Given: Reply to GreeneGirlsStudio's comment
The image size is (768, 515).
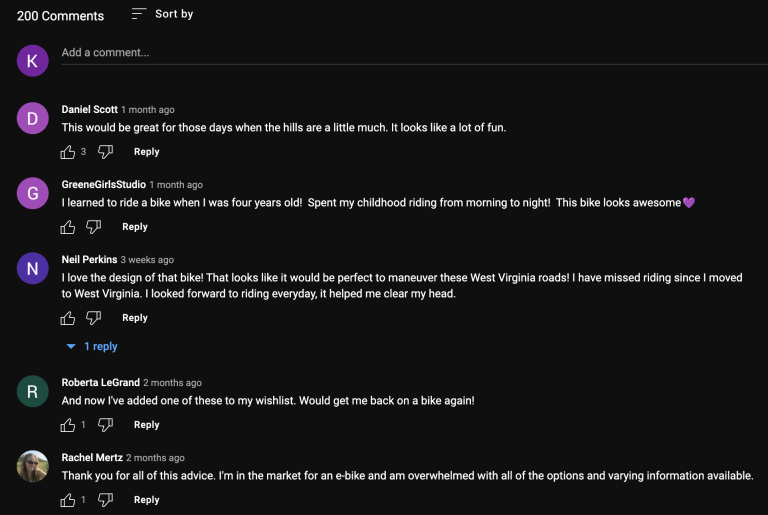Looking at the screenshot, I should [135, 227].
